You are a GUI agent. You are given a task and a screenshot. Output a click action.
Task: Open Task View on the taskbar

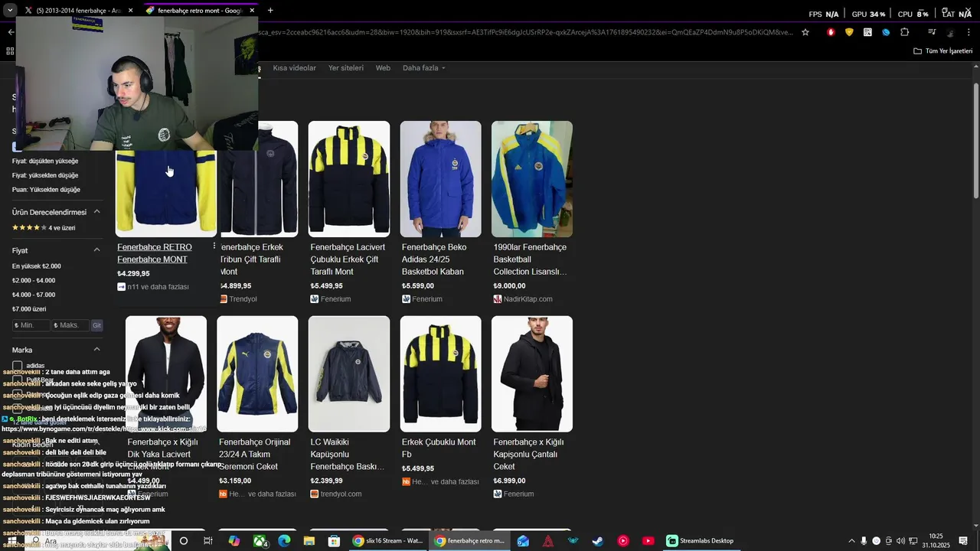pos(208,541)
